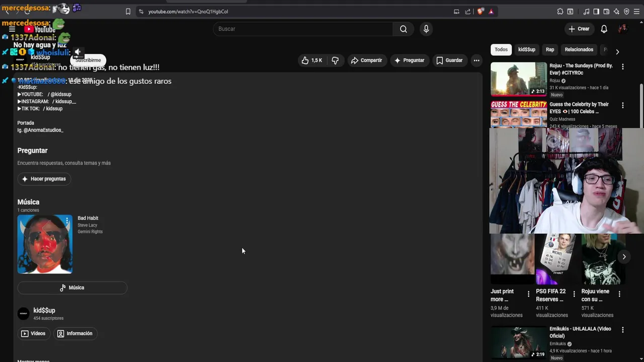
Task: Click the Suscribirme button
Action: pos(88,60)
